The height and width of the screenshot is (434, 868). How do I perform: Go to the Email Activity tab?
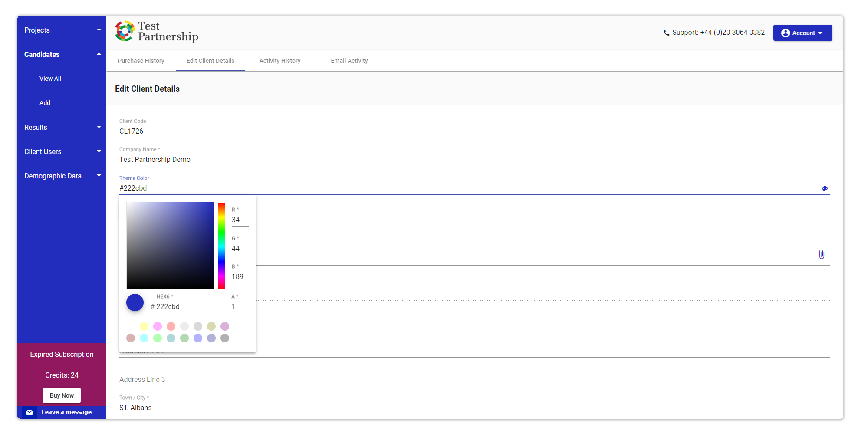point(349,61)
